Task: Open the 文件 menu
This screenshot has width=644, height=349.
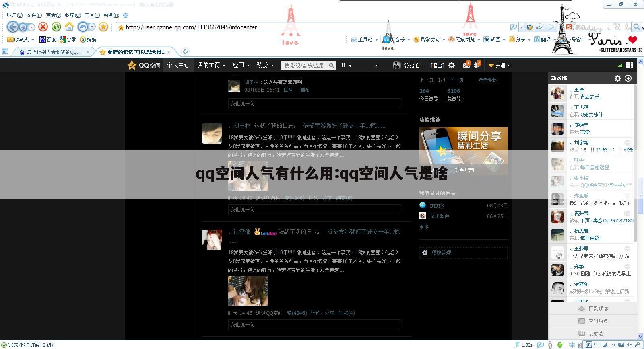Action: (34, 15)
